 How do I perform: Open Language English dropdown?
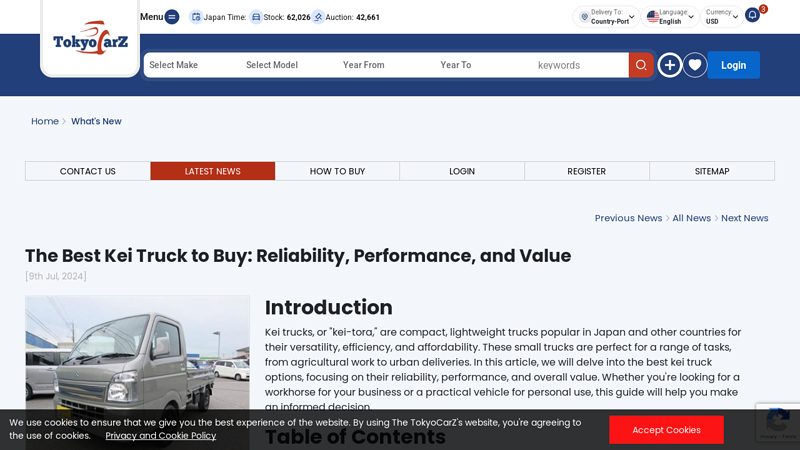670,17
